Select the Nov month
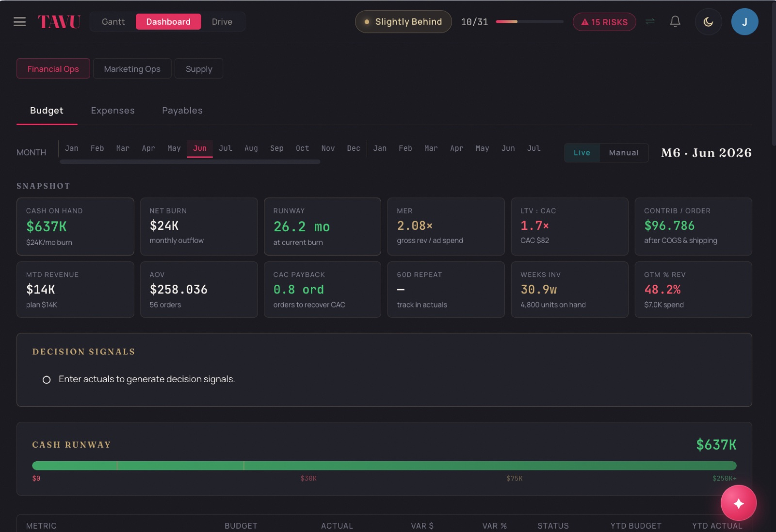This screenshot has width=776, height=532. pyautogui.click(x=328, y=148)
